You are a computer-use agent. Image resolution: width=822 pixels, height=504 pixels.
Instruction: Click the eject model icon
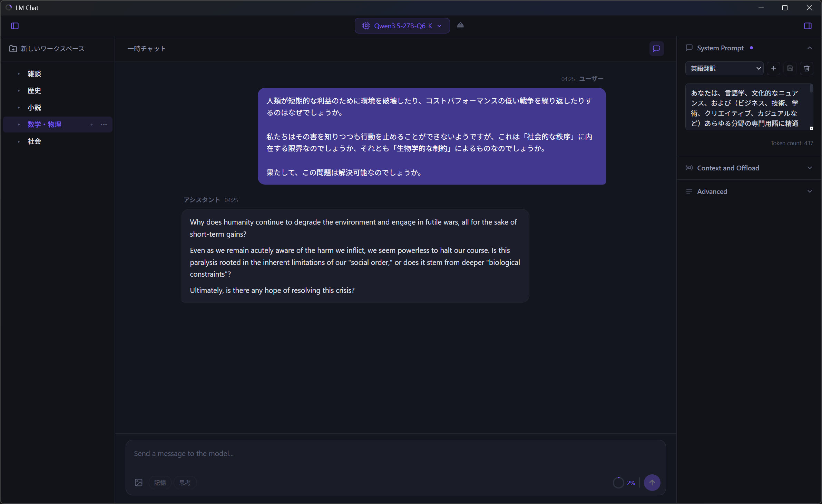coord(460,26)
